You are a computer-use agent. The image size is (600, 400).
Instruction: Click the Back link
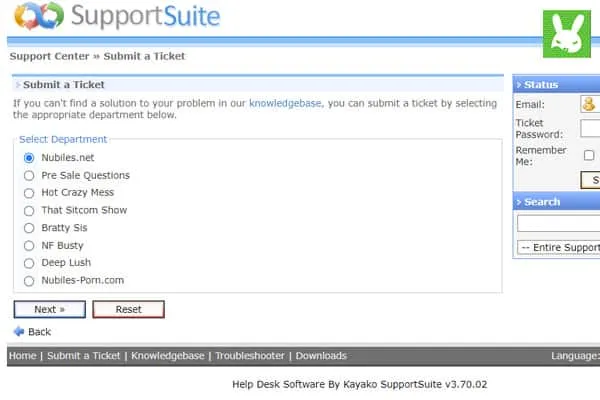click(39, 331)
